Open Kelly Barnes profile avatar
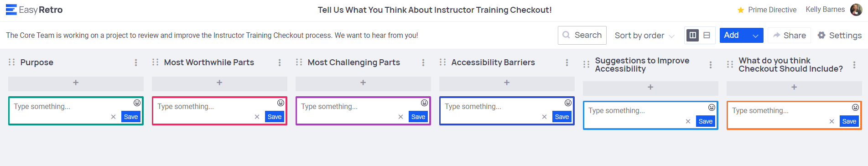This screenshot has height=166, width=868. point(856,10)
